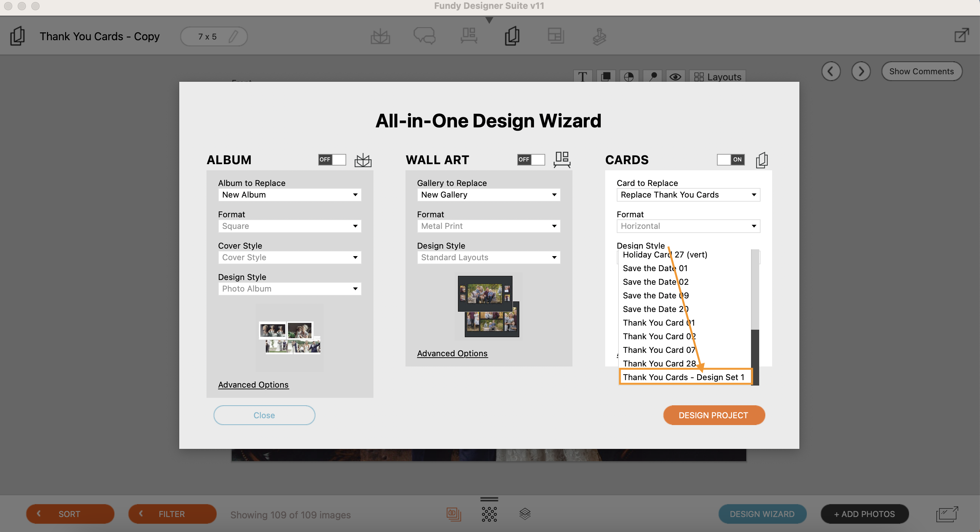
Task: Open the album Format Square dropdown
Action: point(290,226)
